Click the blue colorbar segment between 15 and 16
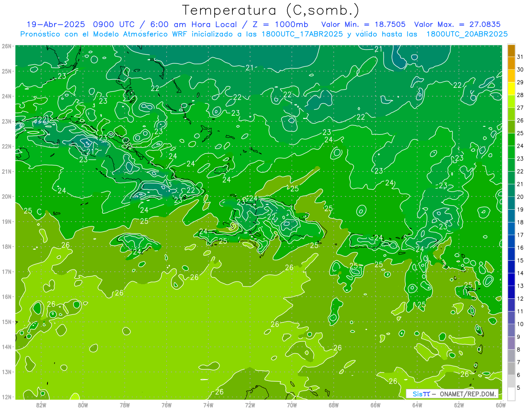 coord(511,254)
